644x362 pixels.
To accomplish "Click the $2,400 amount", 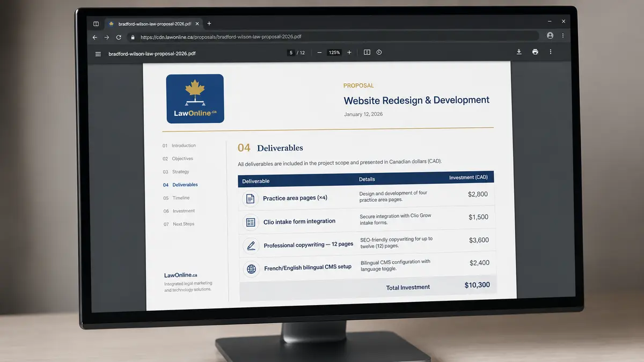I will pos(479,263).
